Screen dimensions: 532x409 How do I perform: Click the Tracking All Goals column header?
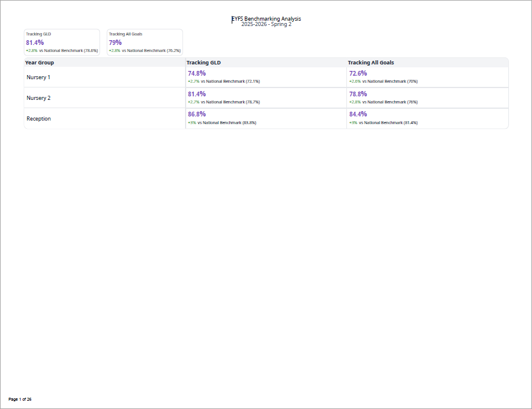click(371, 63)
